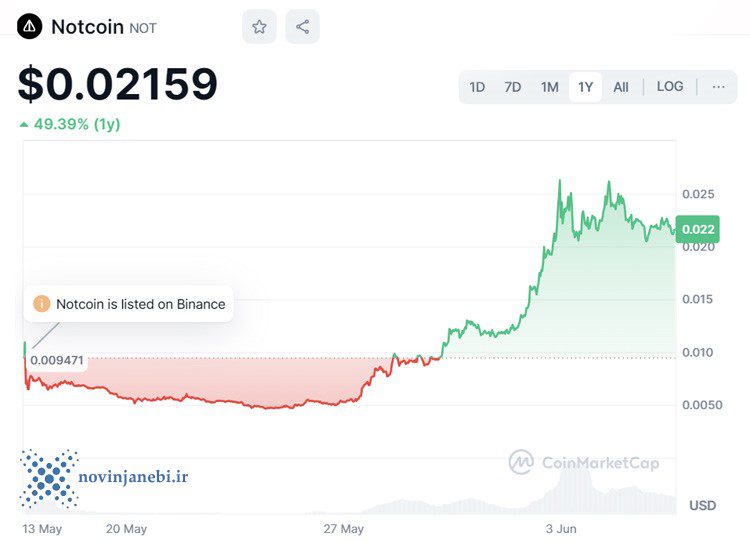Show the All time range

click(x=621, y=87)
